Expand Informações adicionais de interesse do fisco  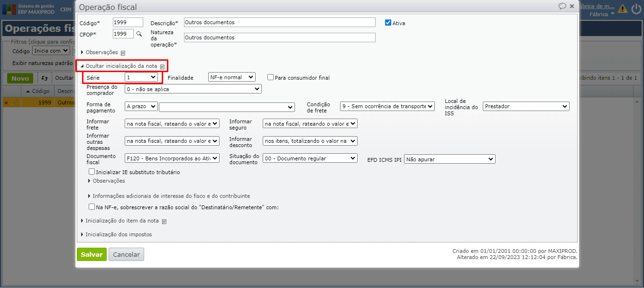pyautogui.click(x=169, y=196)
